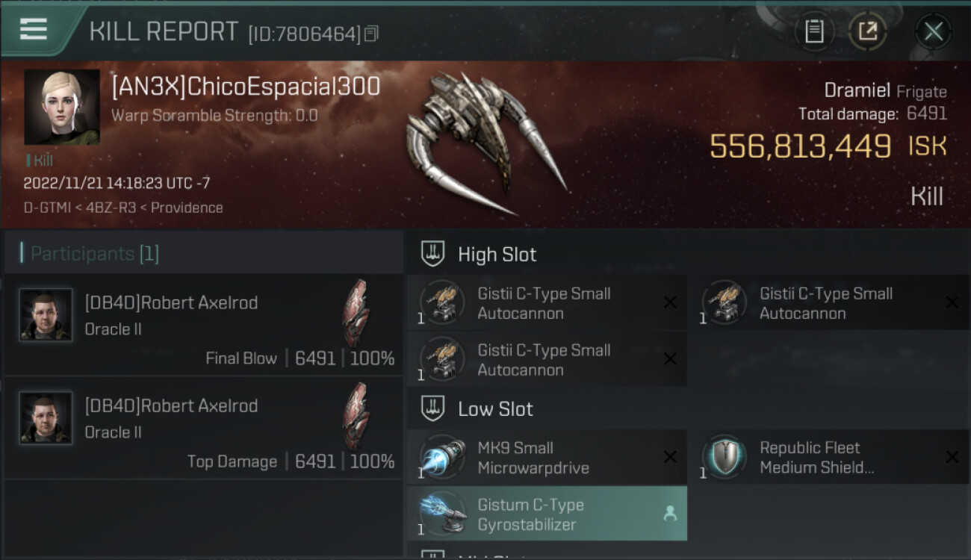Click the Oracle II ship icon in Final Blow row
The image size is (971, 560).
coord(356,312)
